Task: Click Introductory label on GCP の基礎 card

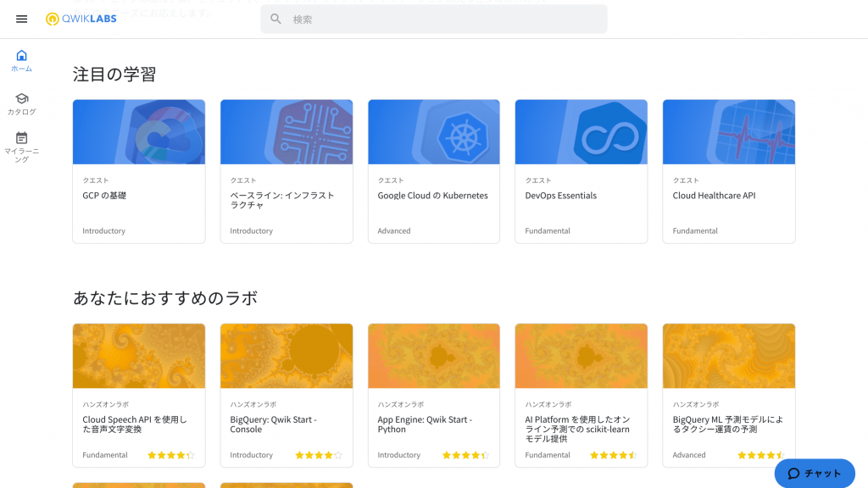Action: click(104, 230)
